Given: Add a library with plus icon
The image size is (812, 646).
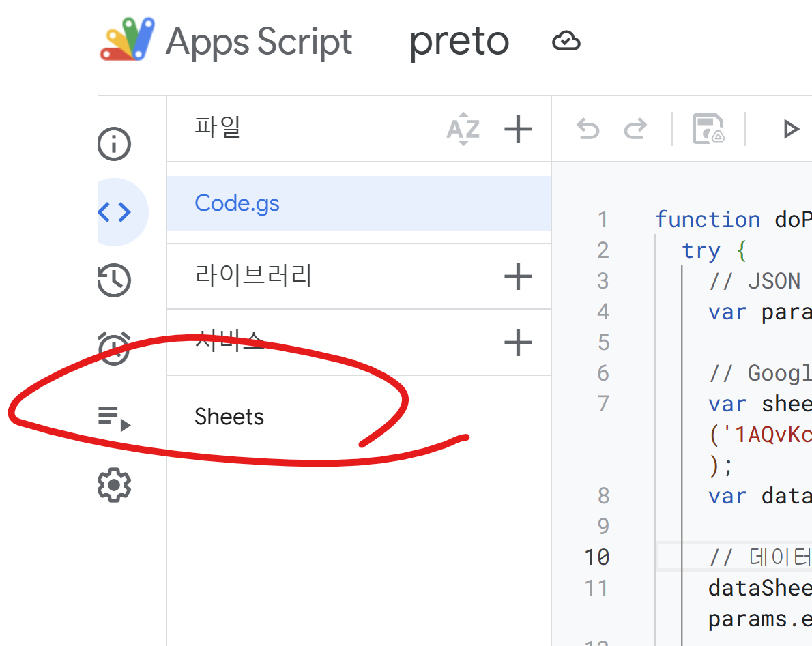Looking at the screenshot, I should [x=518, y=276].
